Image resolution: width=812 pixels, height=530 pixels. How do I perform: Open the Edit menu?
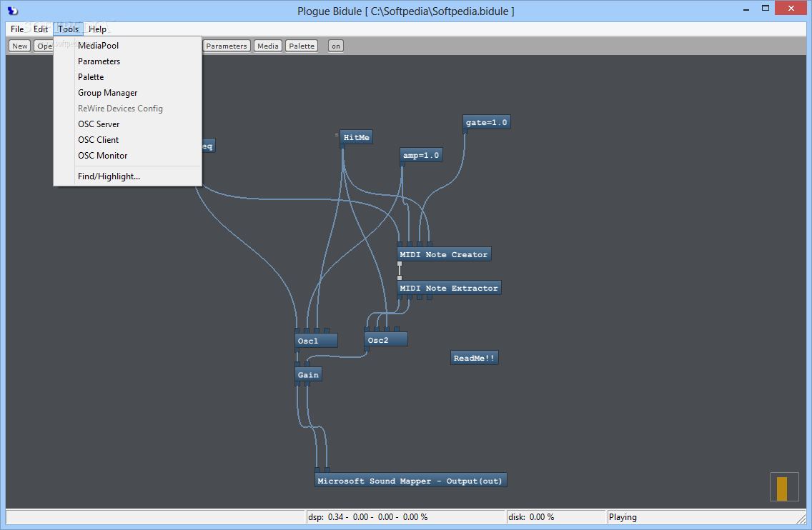coord(41,29)
